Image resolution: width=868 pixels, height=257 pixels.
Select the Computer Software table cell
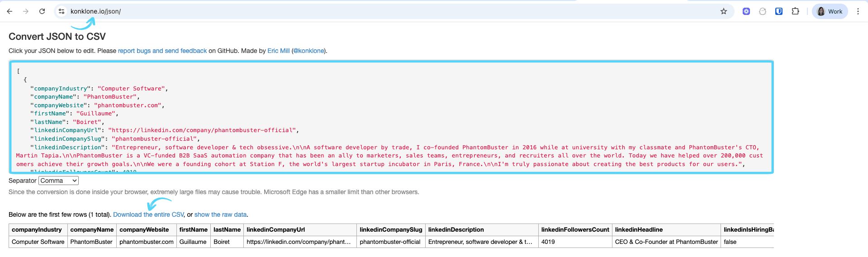click(x=38, y=242)
